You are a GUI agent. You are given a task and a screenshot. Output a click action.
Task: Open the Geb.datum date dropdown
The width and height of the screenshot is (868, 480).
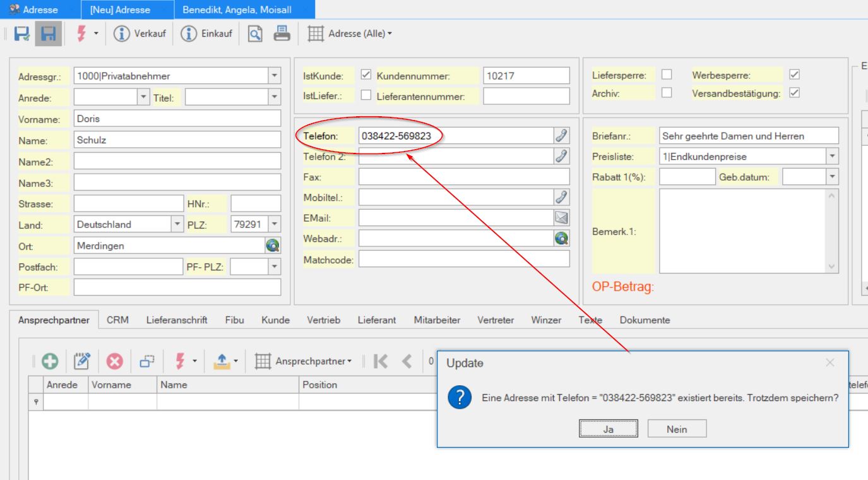[x=832, y=177]
